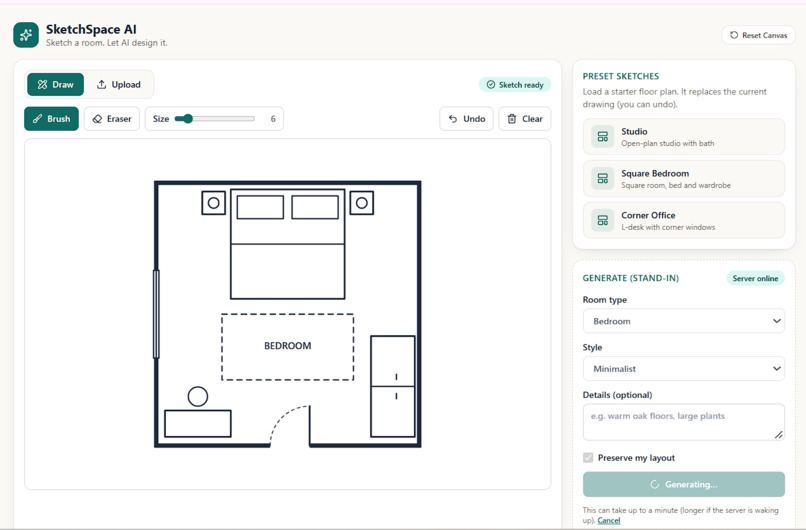Select the Brush tool
The width and height of the screenshot is (806, 530).
tap(51, 119)
